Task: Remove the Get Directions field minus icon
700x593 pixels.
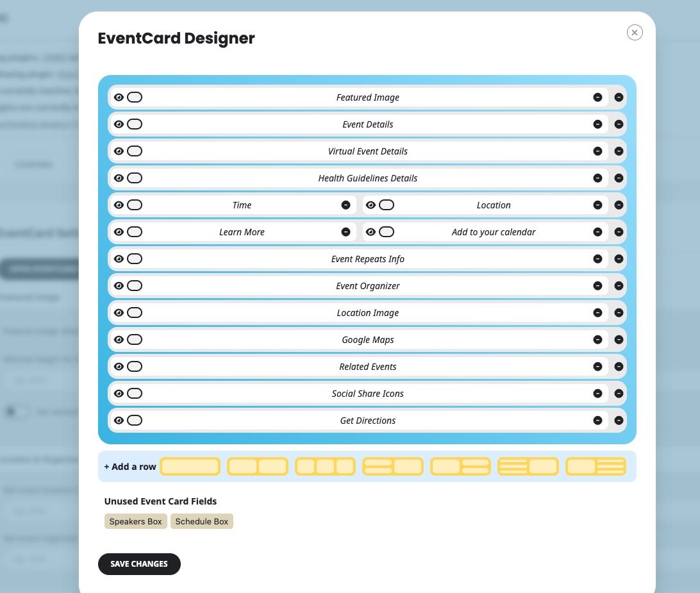Action: coord(598,420)
